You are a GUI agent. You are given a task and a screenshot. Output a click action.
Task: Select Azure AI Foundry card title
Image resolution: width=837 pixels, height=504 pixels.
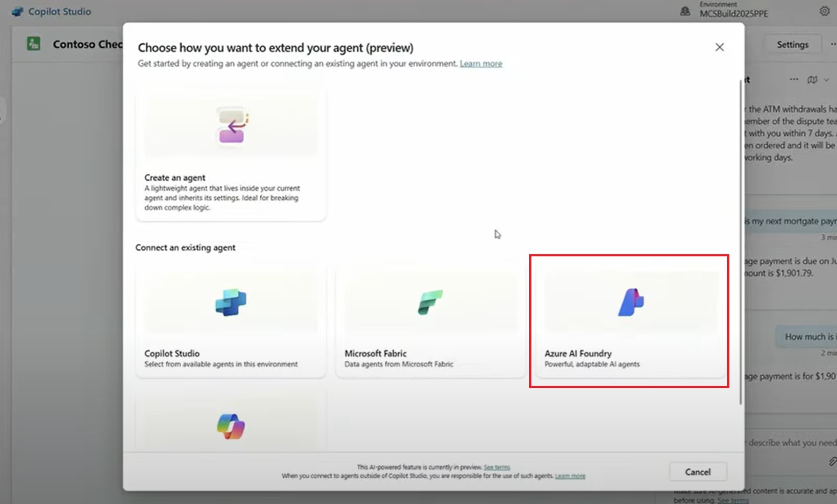[x=578, y=354]
